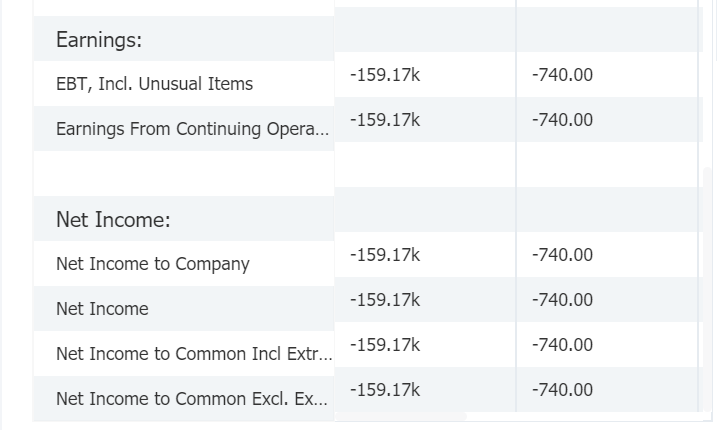Click -740.00 in Net Income Common Excl row
Screen dimensions: 717x430
tap(562, 390)
